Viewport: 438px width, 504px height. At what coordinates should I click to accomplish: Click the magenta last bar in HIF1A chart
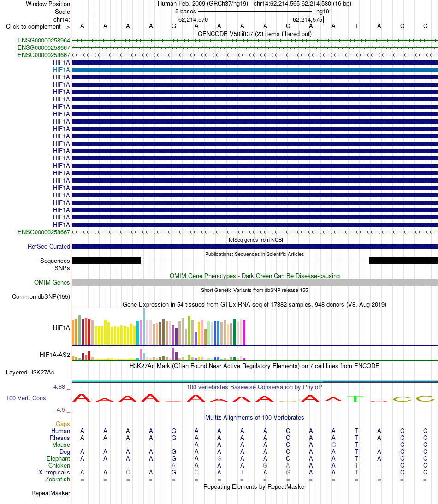click(x=244, y=332)
